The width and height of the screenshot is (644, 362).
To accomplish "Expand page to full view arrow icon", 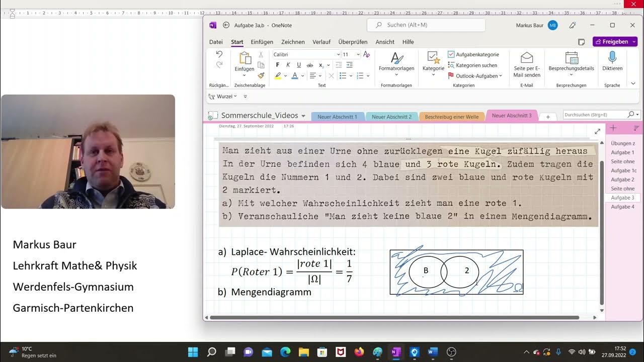I will [x=597, y=131].
